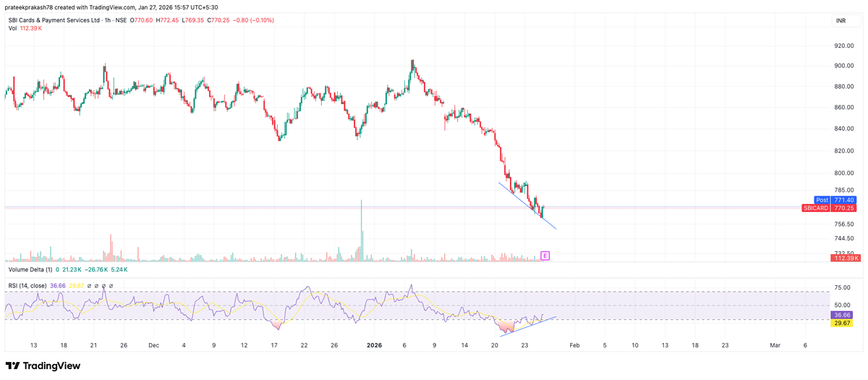Click the 820.00 price axis label
The width and height of the screenshot is (868, 380).
(x=843, y=151)
